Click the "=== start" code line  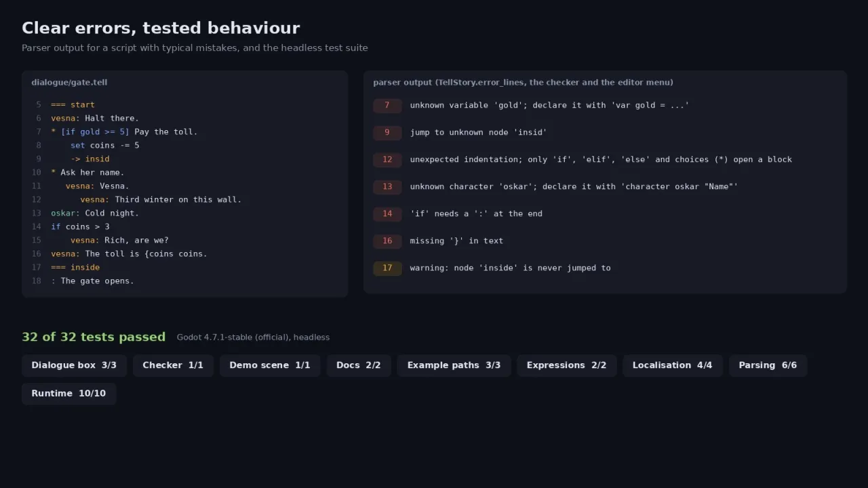[x=73, y=104]
